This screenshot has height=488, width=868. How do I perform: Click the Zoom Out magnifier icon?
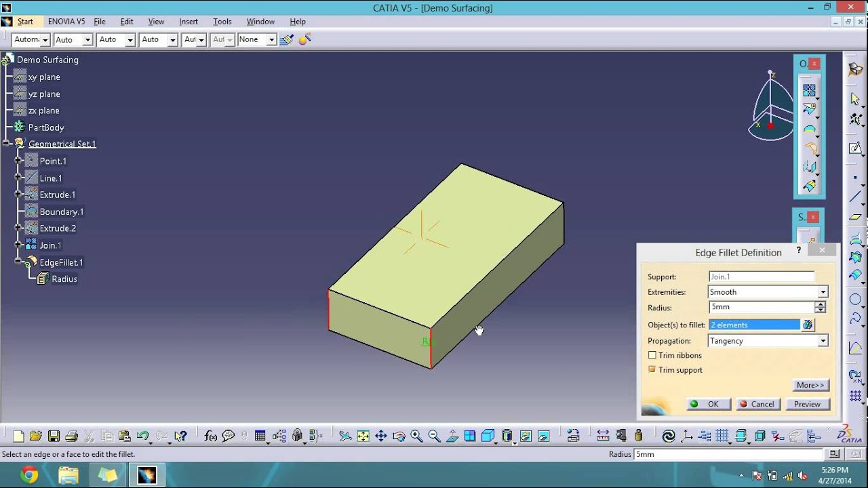(434, 436)
